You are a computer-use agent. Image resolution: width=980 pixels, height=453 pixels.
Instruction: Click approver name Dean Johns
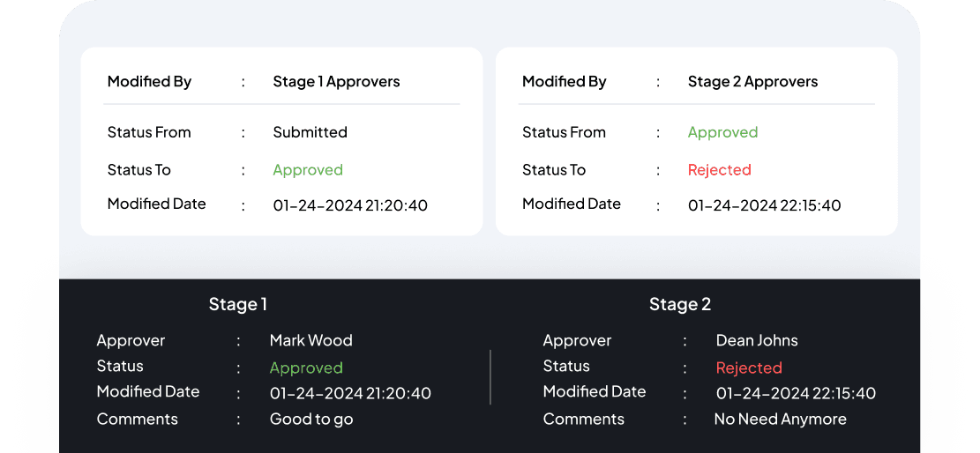(757, 340)
